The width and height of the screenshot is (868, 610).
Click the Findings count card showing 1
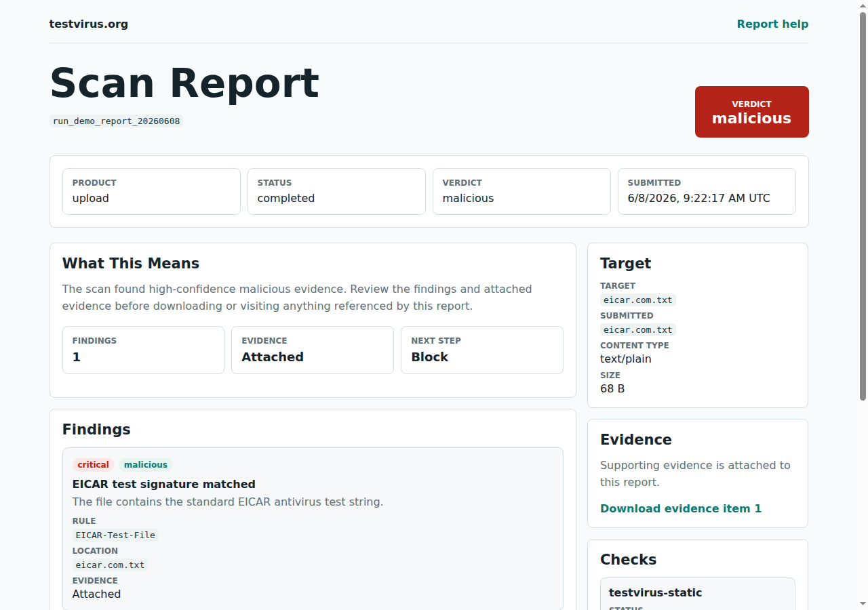143,350
